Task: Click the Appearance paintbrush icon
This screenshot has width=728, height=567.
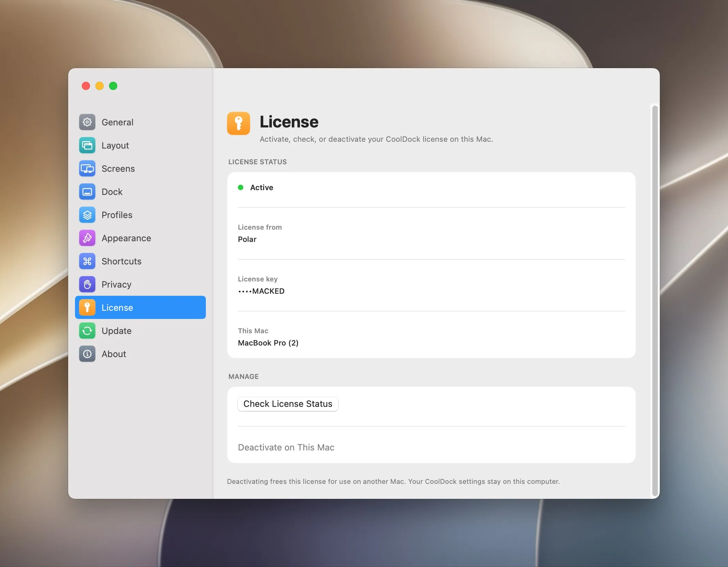Action: [87, 238]
